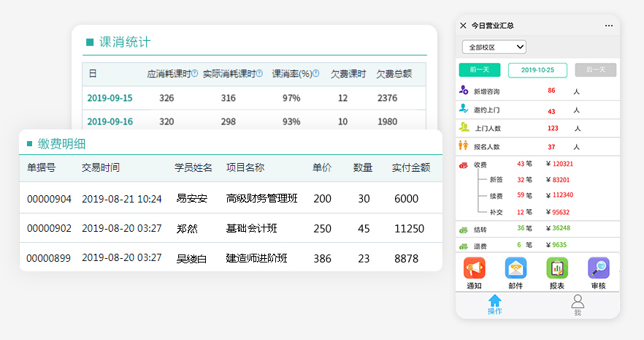
Task: Click the 收费 amount 120321
Action: click(x=562, y=165)
